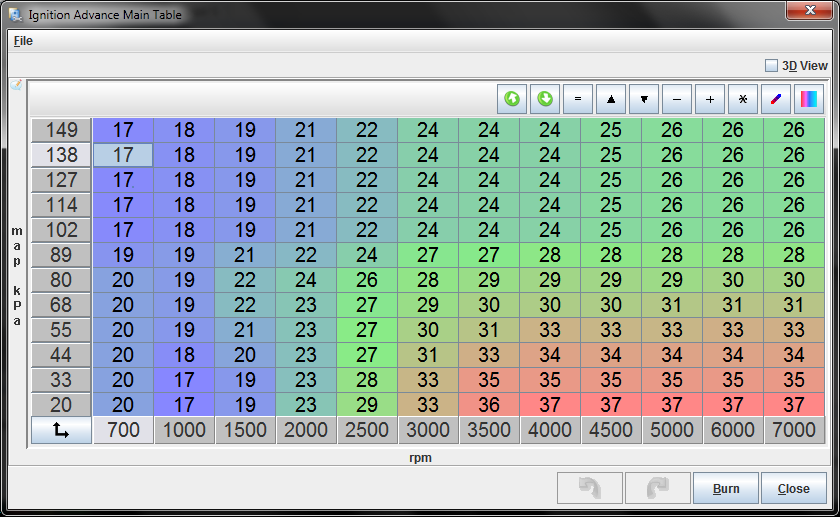Click the red-blue interpolate line icon
This screenshot has width=840, height=517.
(776, 99)
